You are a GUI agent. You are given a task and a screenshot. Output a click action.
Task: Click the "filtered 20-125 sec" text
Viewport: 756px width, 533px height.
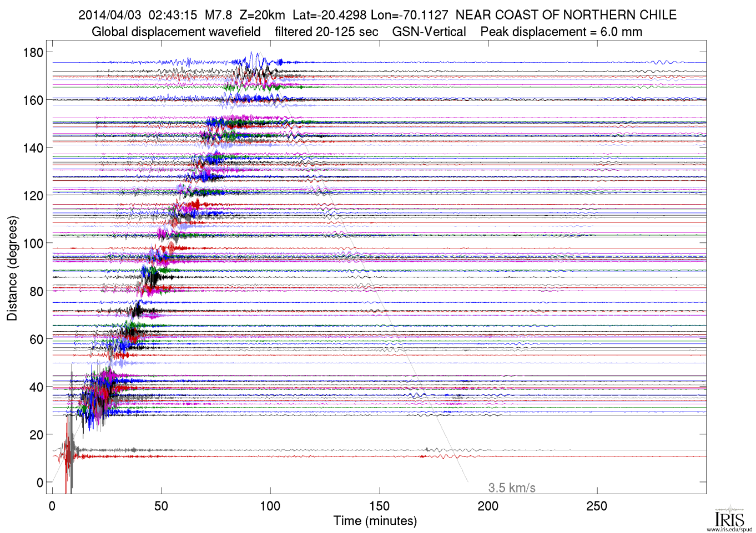tap(326, 32)
